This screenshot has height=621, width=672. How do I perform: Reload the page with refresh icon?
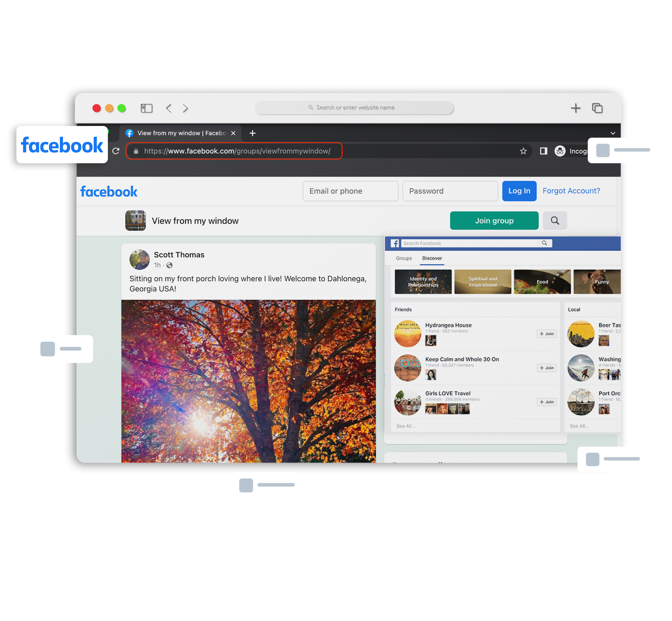(x=116, y=151)
